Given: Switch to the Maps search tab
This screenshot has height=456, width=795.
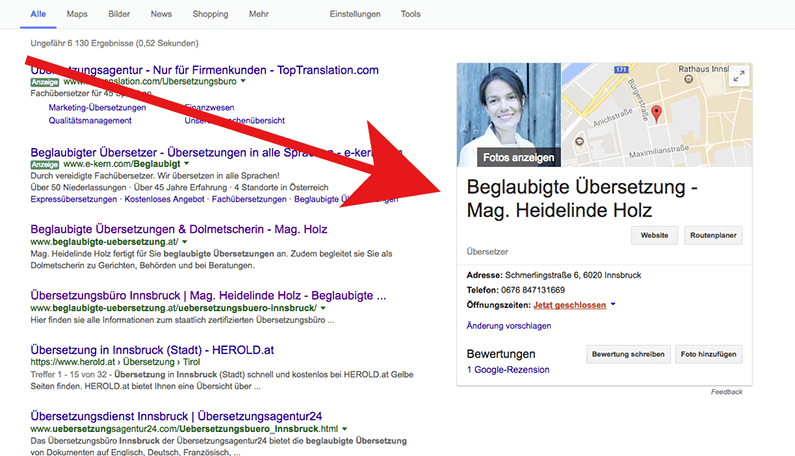Looking at the screenshot, I should tap(77, 14).
